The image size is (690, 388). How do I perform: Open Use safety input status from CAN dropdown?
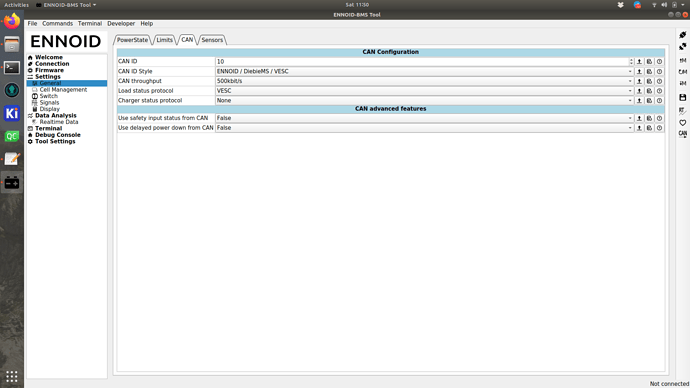point(425,118)
